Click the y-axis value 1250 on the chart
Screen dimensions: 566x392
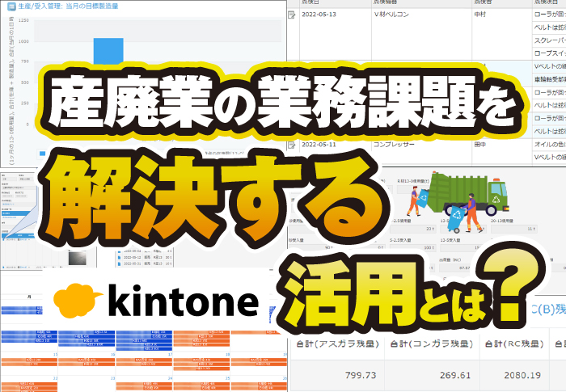coord(23,20)
